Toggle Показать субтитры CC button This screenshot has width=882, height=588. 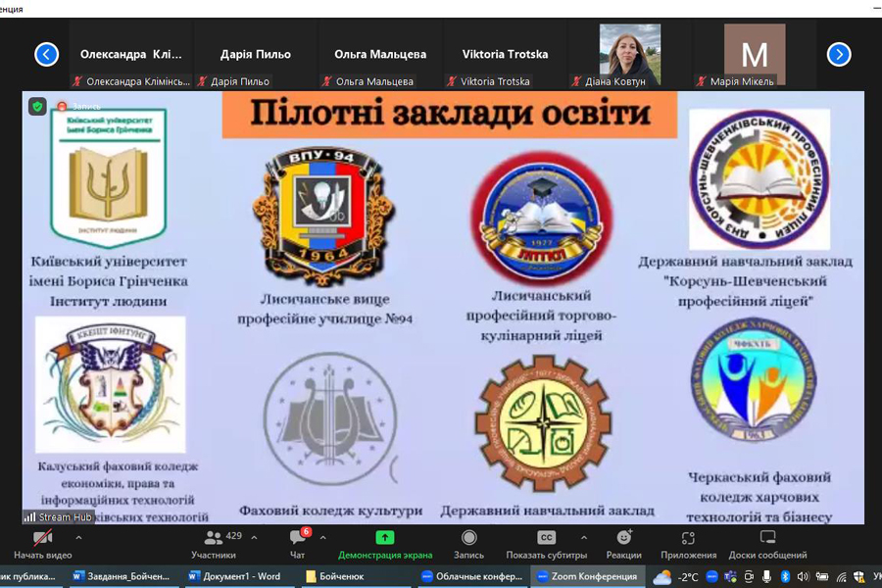[546, 544]
